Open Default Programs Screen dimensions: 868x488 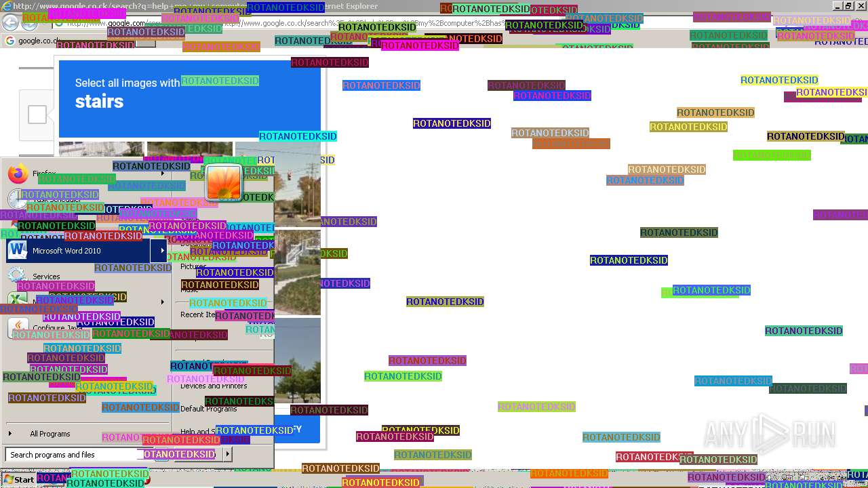coord(209,409)
